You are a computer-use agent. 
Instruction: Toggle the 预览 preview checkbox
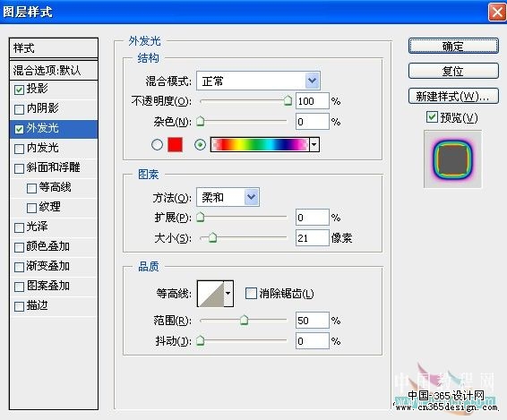coord(432,117)
